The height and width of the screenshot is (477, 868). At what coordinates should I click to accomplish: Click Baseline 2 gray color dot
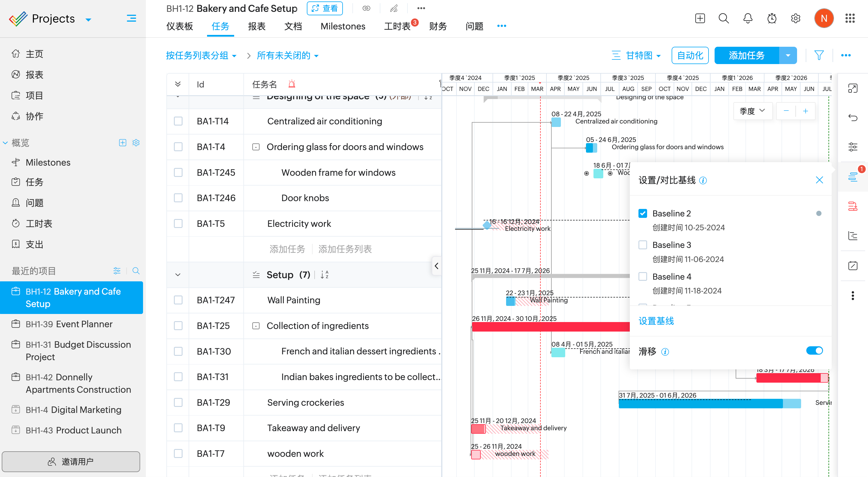pos(818,213)
